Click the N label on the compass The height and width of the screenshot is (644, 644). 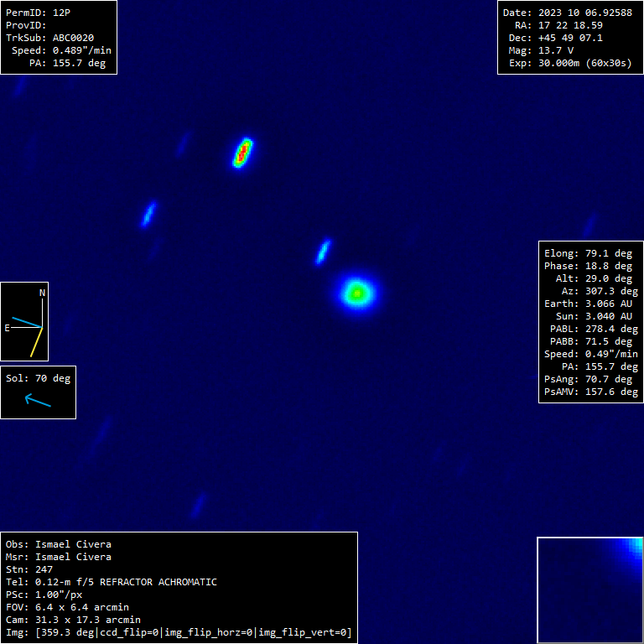[x=42, y=293]
